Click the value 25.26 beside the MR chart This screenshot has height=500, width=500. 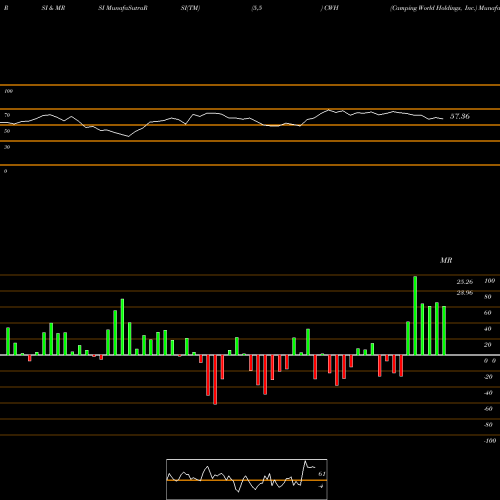(465, 282)
